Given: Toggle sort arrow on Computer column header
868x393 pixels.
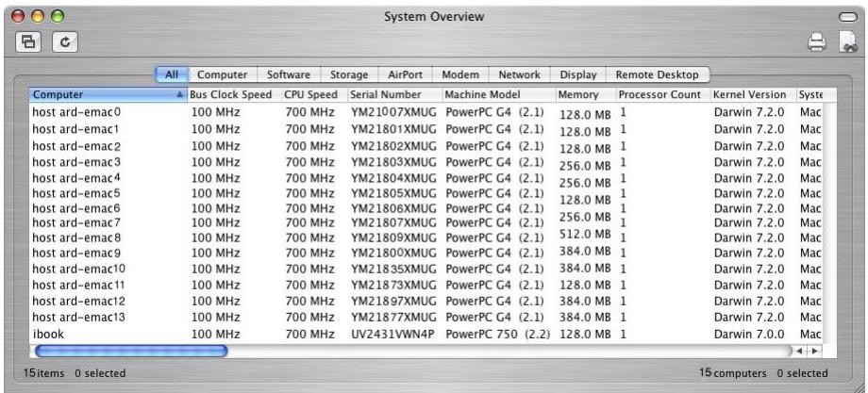Looking at the screenshot, I should [179, 95].
